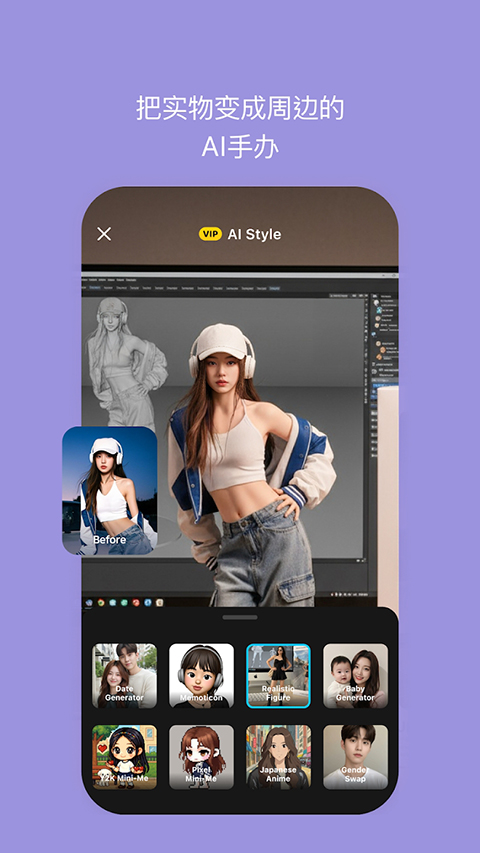Image resolution: width=480 pixels, height=853 pixels.
Task: Select the Baby Generator style
Action: pyautogui.click(x=355, y=676)
